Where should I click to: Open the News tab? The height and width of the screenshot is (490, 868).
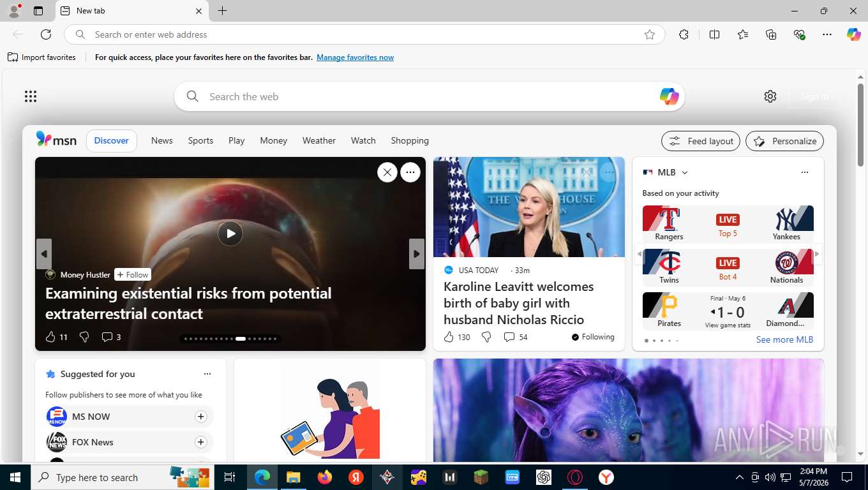[x=162, y=140]
